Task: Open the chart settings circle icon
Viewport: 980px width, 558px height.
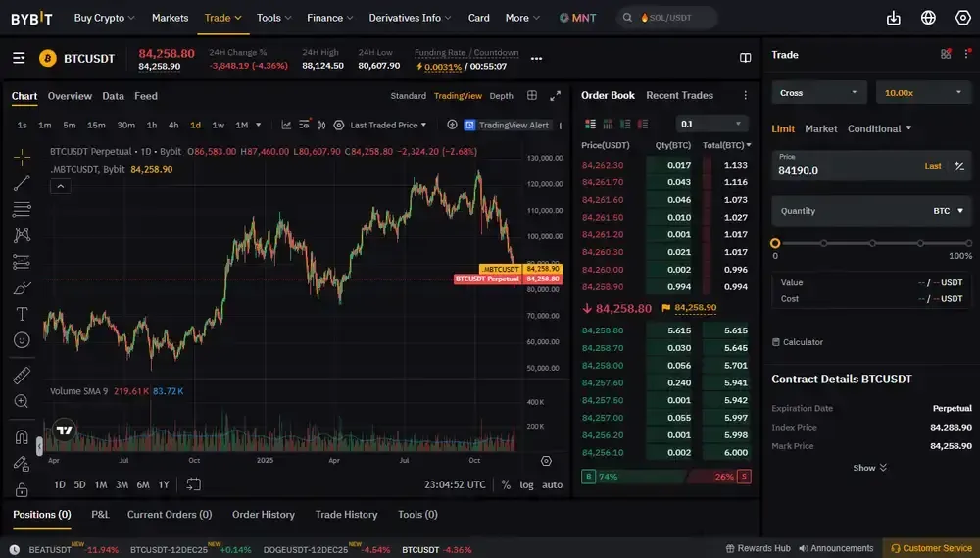Action: click(x=339, y=126)
